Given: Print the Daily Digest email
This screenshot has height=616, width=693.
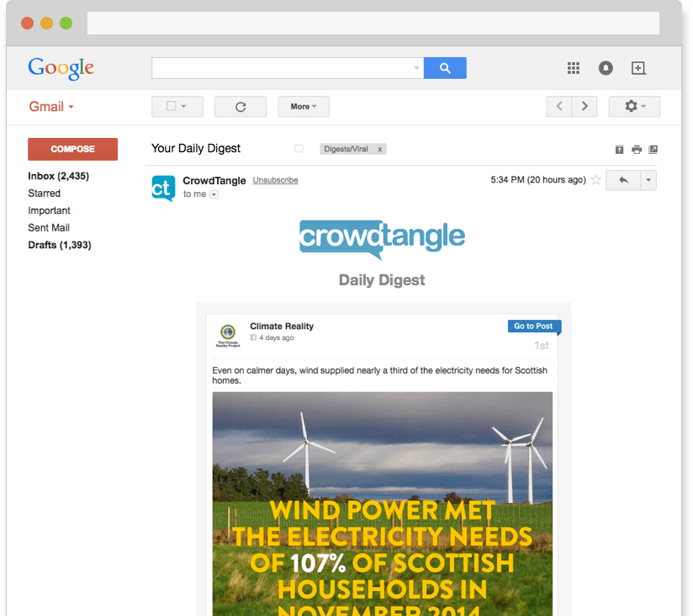Looking at the screenshot, I should [x=637, y=150].
